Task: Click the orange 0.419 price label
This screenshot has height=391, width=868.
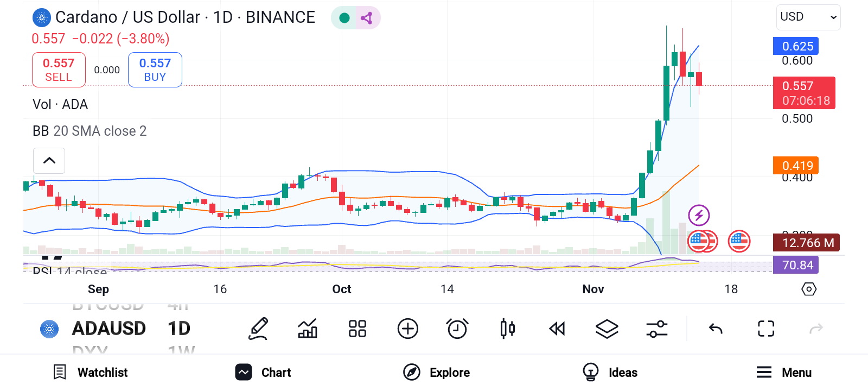Action: coord(796,166)
